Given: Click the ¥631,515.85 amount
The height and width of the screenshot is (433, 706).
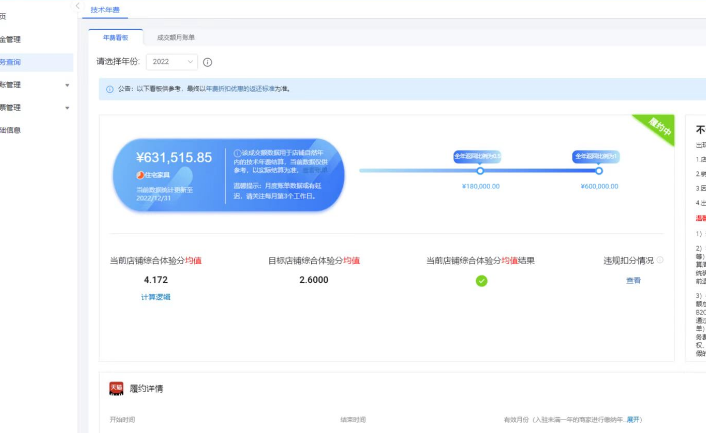Looking at the screenshot, I should click(174, 158).
